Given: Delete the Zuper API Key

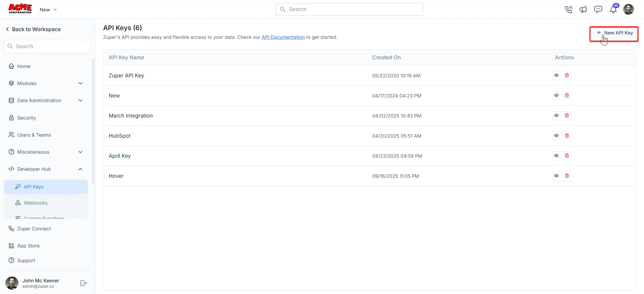Looking at the screenshot, I should [567, 75].
